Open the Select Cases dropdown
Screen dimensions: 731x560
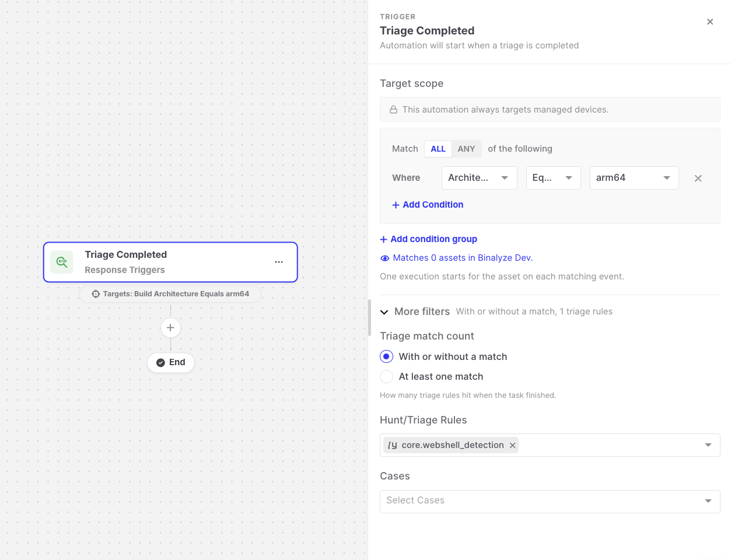click(x=550, y=501)
